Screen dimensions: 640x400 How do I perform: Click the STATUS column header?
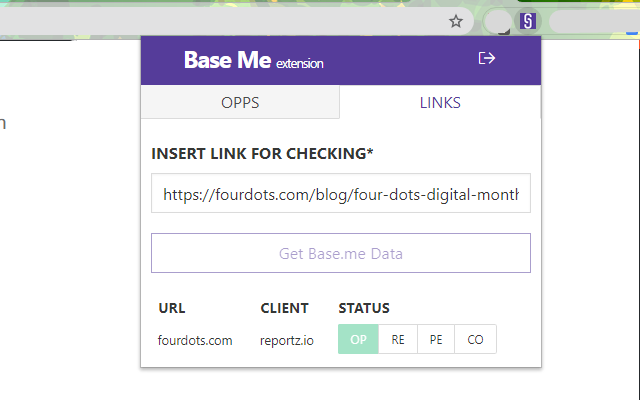364,308
